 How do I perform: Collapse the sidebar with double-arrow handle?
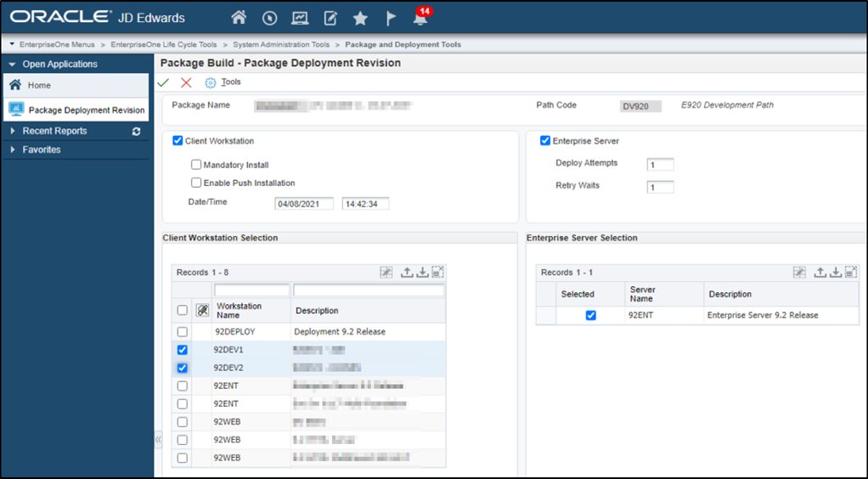(x=158, y=440)
